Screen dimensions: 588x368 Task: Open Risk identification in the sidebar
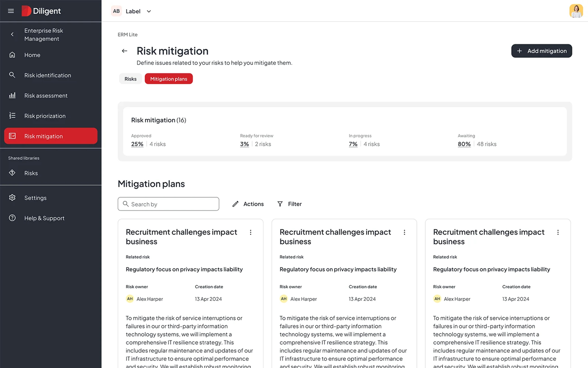click(51, 75)
